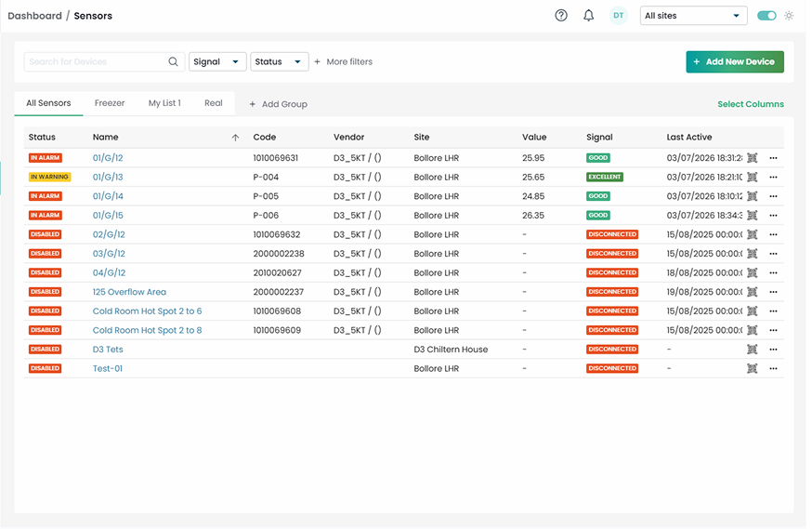Click the Last Active column header

[x=688, y=138]
